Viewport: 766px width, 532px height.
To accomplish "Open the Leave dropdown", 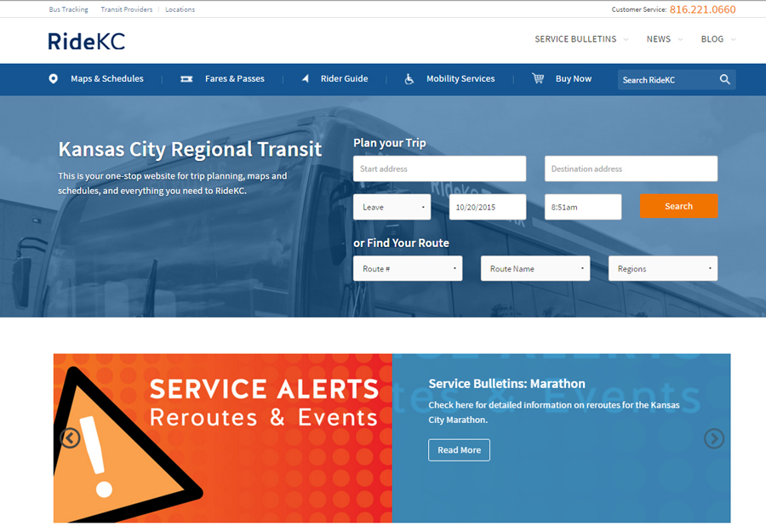I will click(x=392, y=207).
